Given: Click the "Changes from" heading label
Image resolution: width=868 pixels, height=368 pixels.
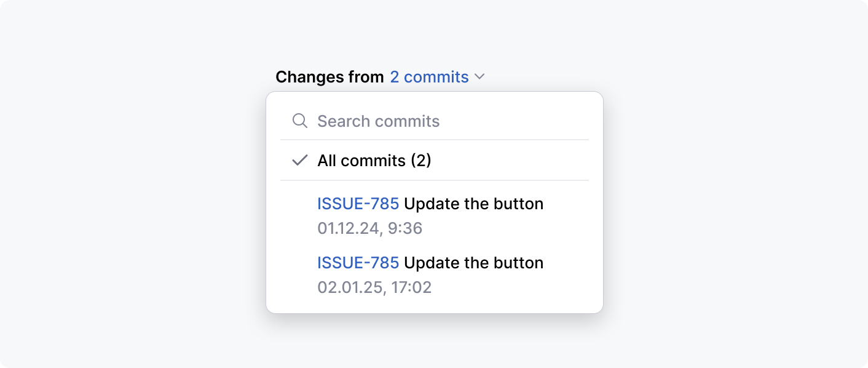Looking at the screenshot, I should [x=329, y=77].
